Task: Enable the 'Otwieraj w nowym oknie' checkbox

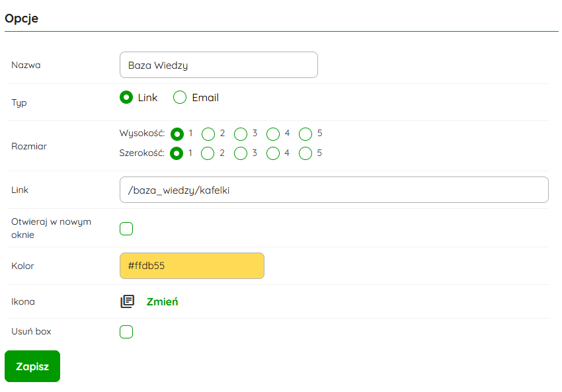Action: coord(126,229)
